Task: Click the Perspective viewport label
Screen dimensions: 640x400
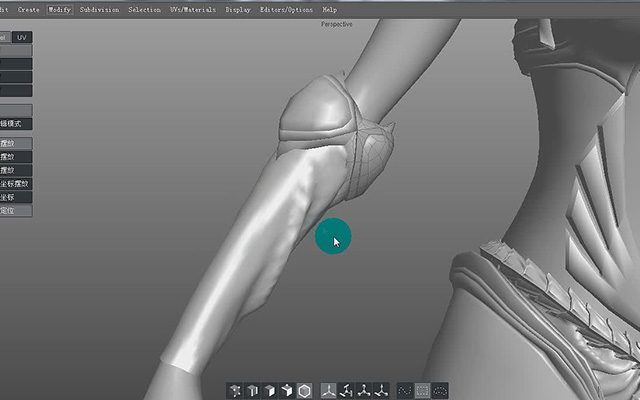Action: pos(336,24)
